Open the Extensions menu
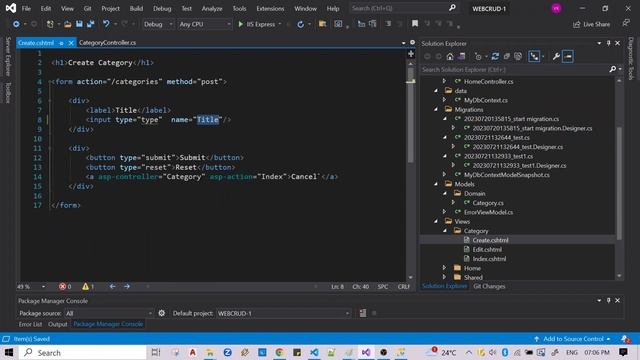 click(270, 9)
